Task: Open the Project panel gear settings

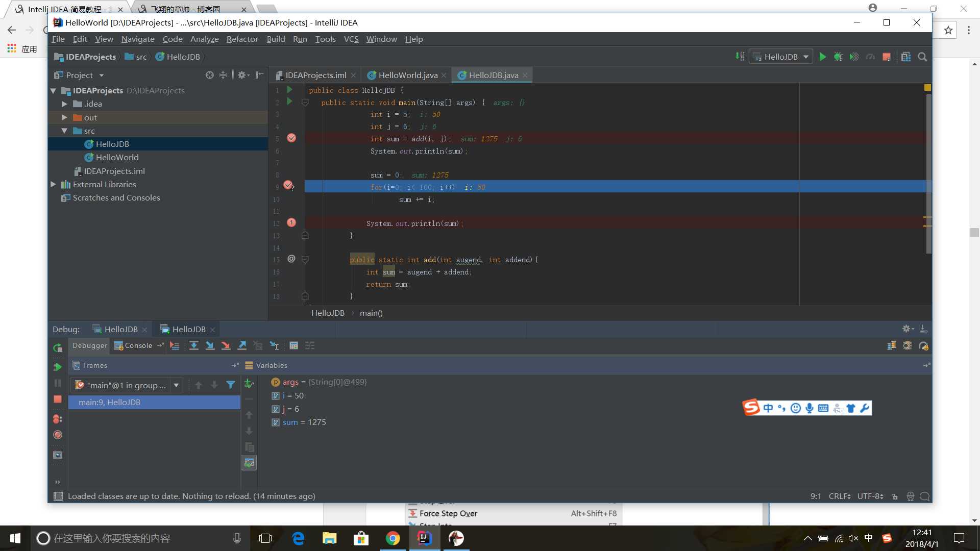Action: (243, 75)
